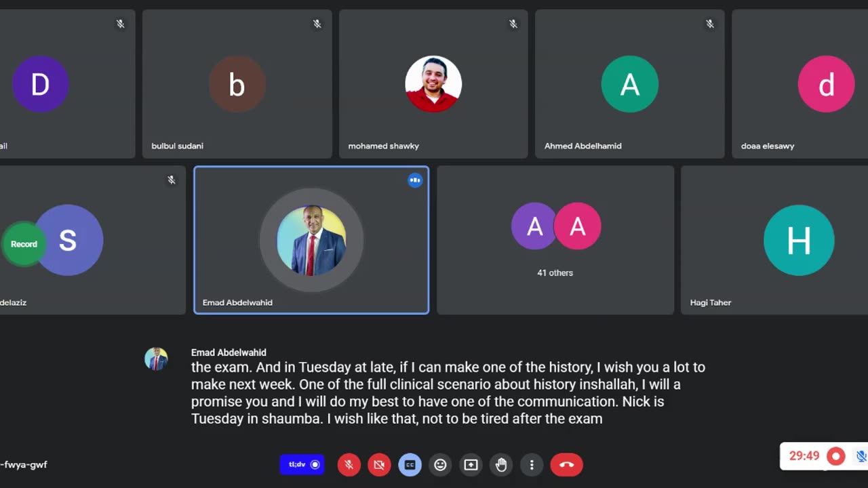This screenshot has height=488, width=868.
Task: Open the 41 others participants tile
Action: pos(555,240)
